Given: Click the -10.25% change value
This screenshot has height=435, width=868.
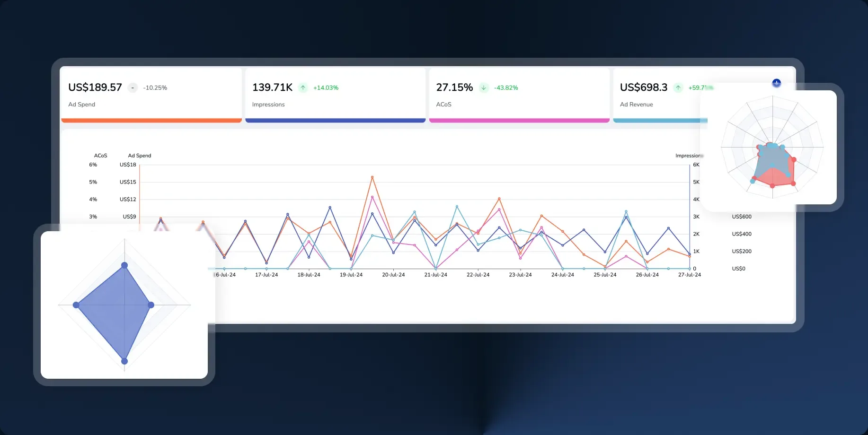Looking at the screenshot, I should [x=155, y=88].
